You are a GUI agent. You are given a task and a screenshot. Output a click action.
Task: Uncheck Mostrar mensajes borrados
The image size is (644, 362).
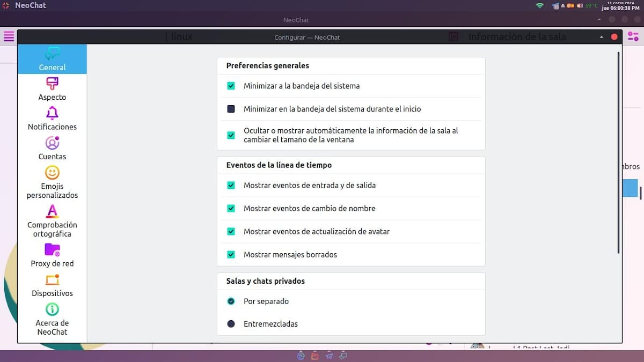231,255
